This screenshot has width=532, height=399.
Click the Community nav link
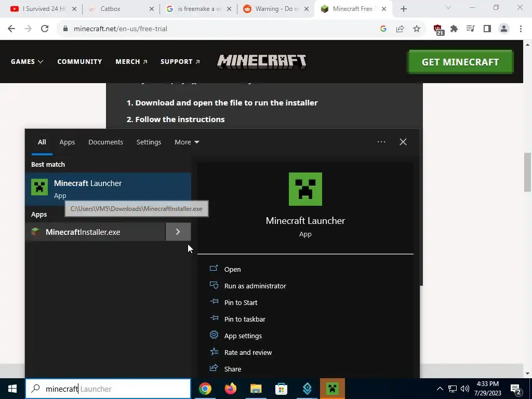tap(79, 61)
